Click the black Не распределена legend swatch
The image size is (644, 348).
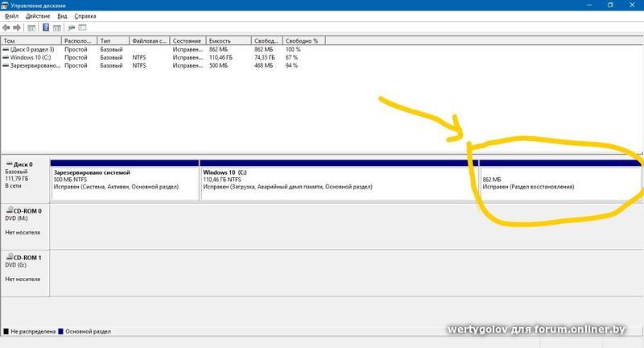tap(6, 331)
